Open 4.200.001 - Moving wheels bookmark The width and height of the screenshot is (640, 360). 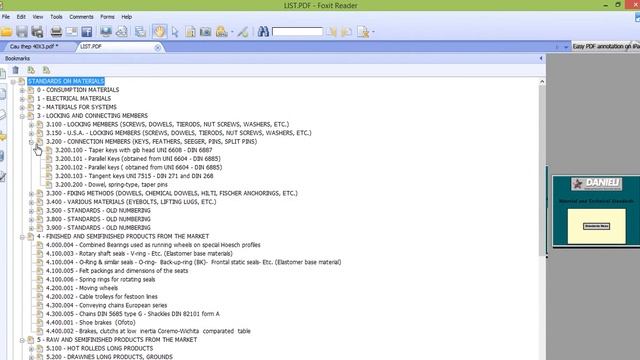(82, 288)
